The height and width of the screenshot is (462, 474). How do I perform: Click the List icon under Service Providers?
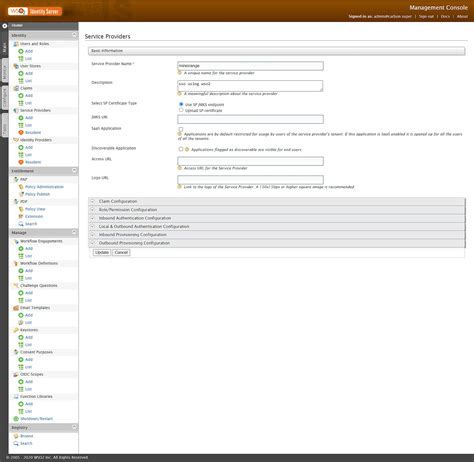(x=21, y=125)
